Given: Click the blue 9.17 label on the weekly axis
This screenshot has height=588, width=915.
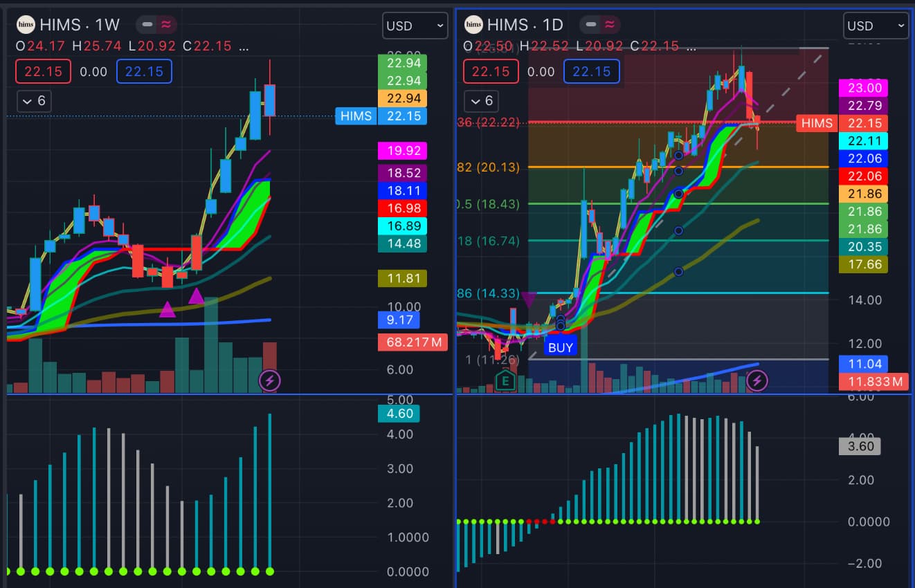Looking at the screenshot, I should [x=399, y=320].
